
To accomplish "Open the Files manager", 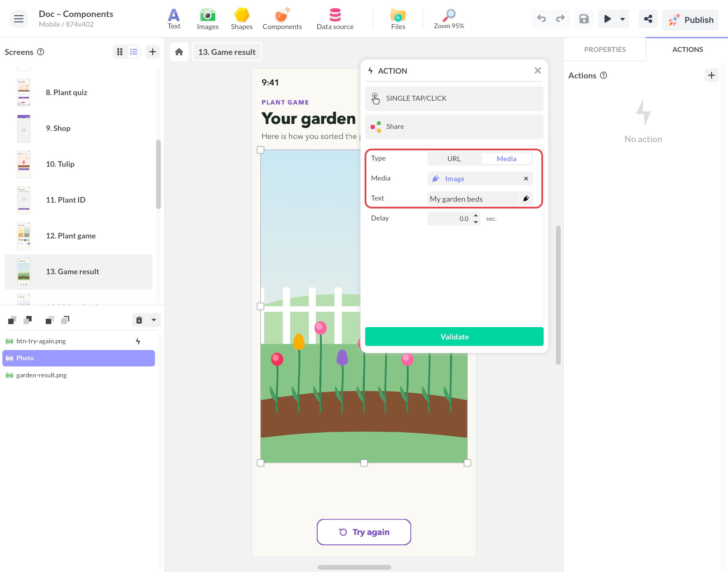I will click(398, 19).
